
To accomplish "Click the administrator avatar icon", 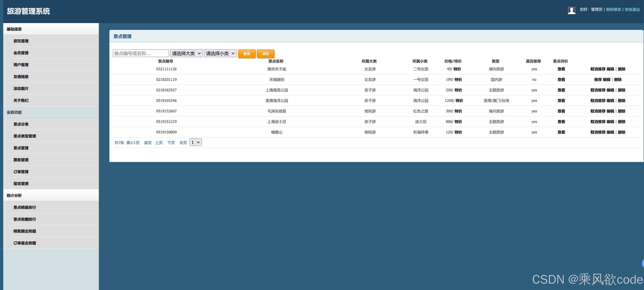I will 572,10.
